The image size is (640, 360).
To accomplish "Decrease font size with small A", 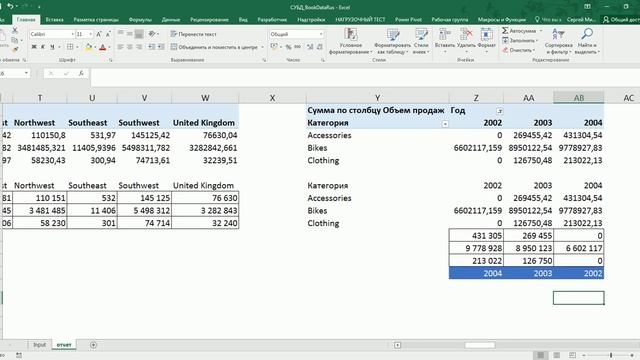I will (108, 34).
